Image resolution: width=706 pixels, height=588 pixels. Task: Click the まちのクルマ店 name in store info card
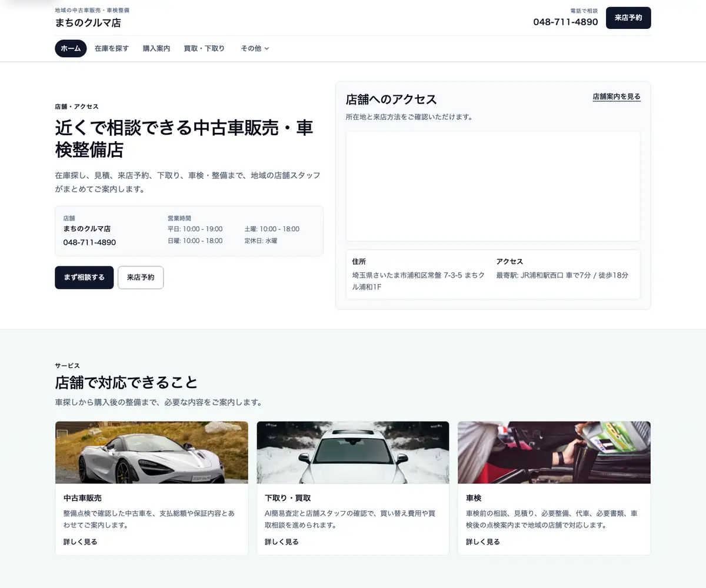(x=86, y=229)
